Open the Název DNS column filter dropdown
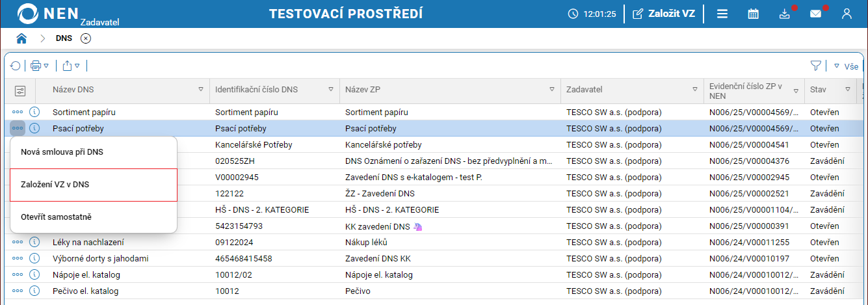The height and width of the screenshot is (305, 868). [201, 89]
